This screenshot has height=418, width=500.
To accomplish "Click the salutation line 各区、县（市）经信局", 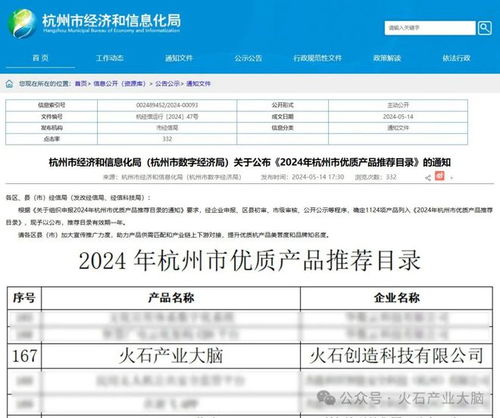I will [x=78, y=198].
